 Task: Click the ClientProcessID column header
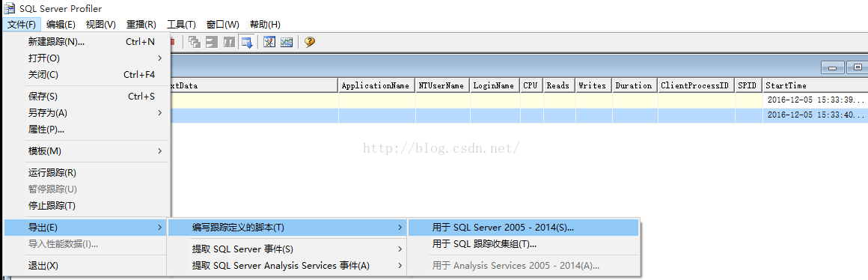[697, 86]
